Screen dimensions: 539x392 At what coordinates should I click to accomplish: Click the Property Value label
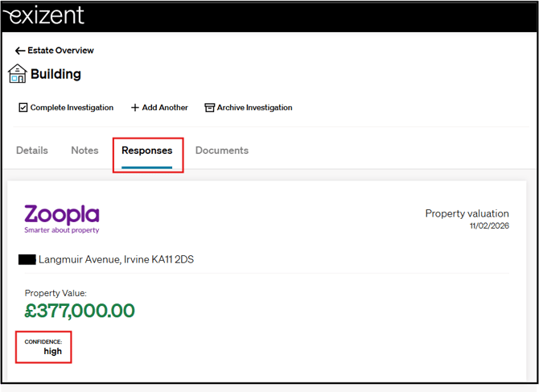click(56, 293)
